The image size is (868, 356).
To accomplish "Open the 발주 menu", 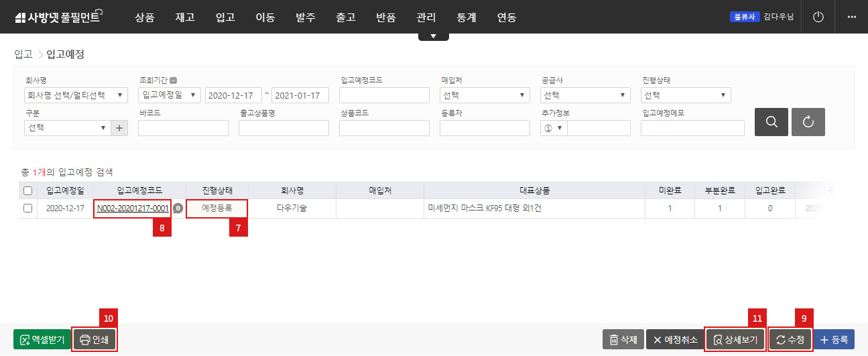I will [305, 17].
